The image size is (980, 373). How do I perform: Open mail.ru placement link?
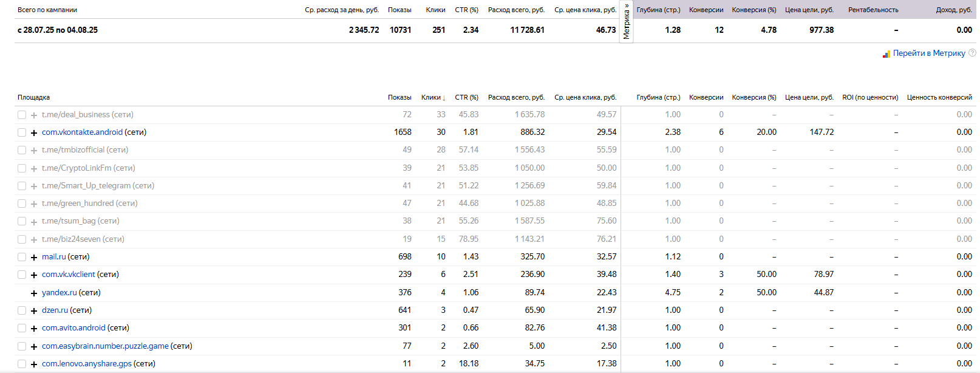click(x=53, y=256)
